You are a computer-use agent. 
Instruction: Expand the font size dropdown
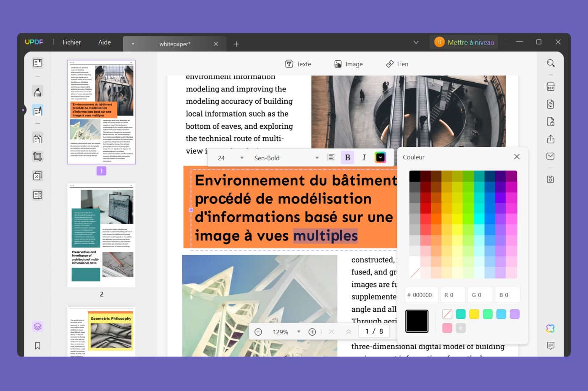pyautogui.click(x=242, y=158)
